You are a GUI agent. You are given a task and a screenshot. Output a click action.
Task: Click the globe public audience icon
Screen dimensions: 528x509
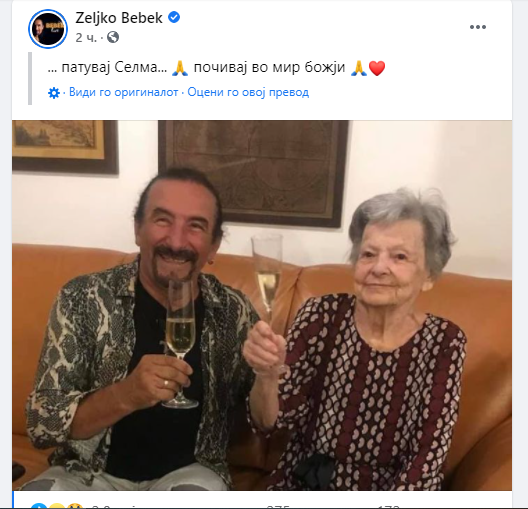113,37
